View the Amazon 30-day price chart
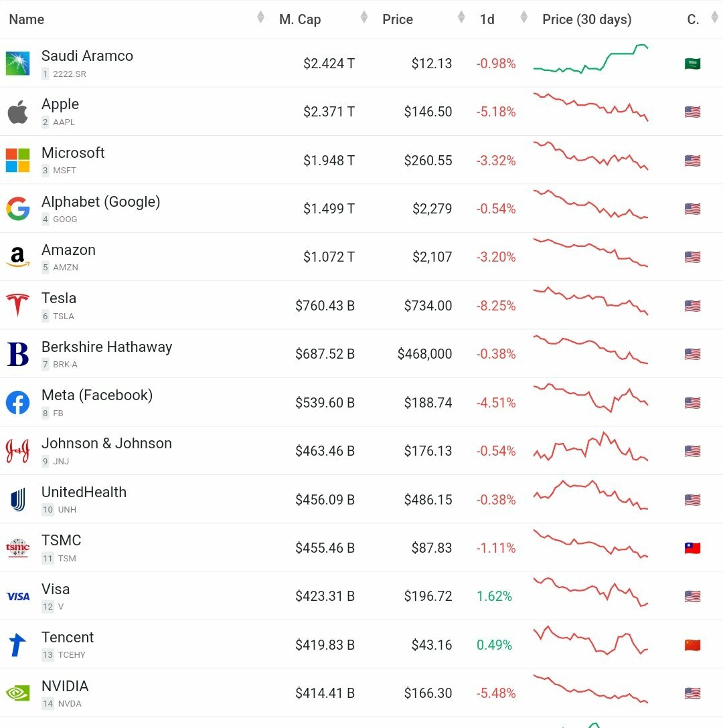 (x=590, y=253)
